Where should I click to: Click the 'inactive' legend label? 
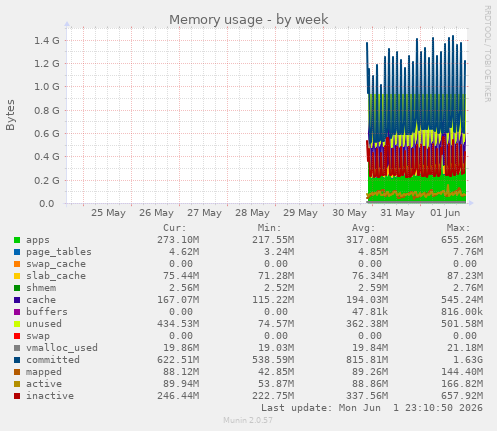[50, 396]
